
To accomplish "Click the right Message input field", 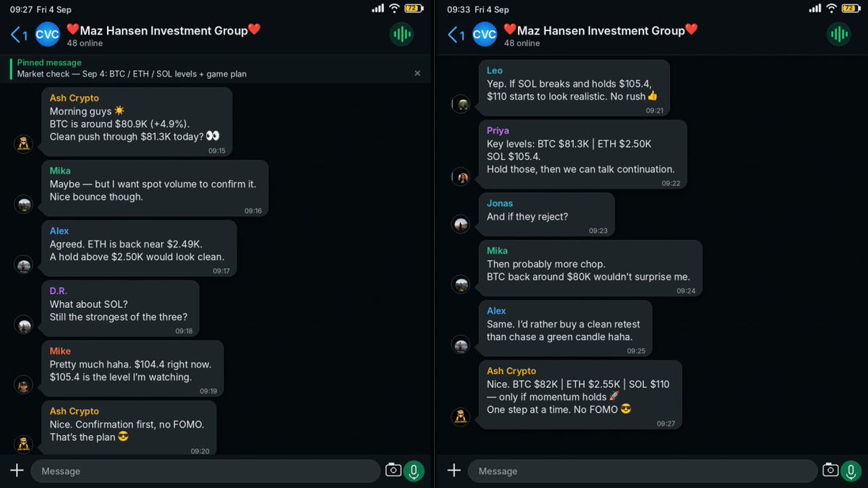I will point(642,471).
